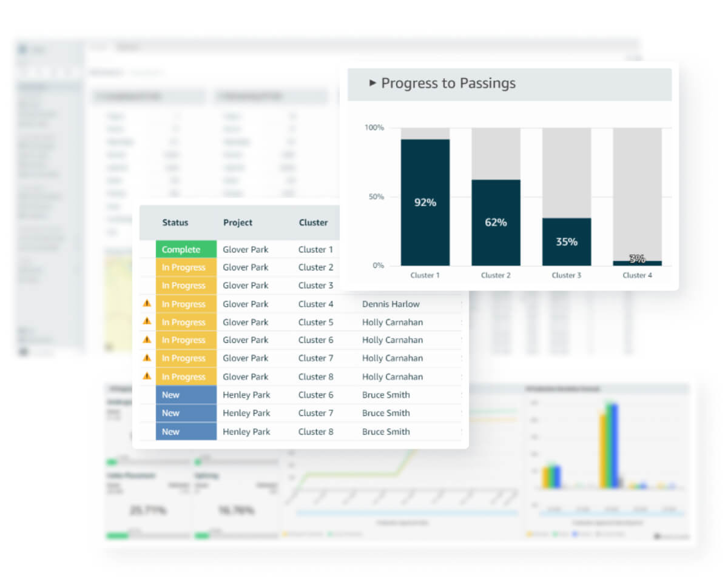
Task: Select the Cluster 2 bar showing 62%
Action: tap(496, 222)
